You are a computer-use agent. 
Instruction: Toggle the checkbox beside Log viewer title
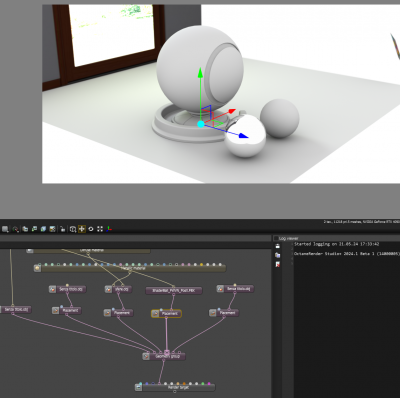coord(276,238)
